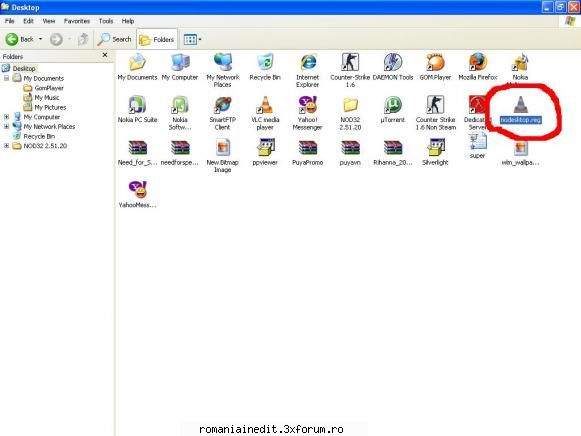Select the Yahoo! Messenger shortcut

click(x=308, y=113)
